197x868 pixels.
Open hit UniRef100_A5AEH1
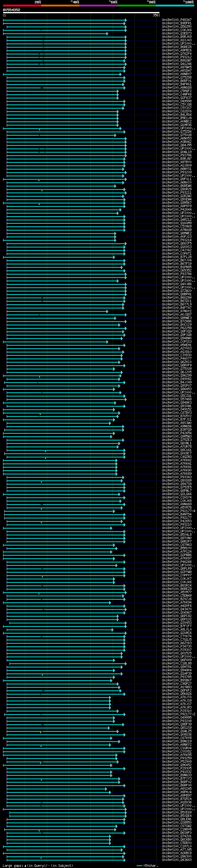coord(177,345)
